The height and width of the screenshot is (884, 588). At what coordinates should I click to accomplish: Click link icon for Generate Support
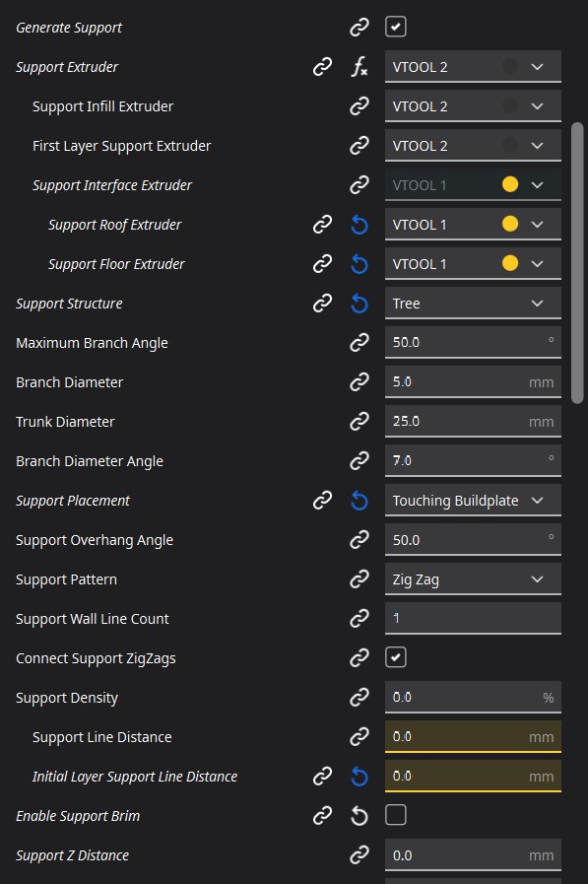click(x=359, y=27)
